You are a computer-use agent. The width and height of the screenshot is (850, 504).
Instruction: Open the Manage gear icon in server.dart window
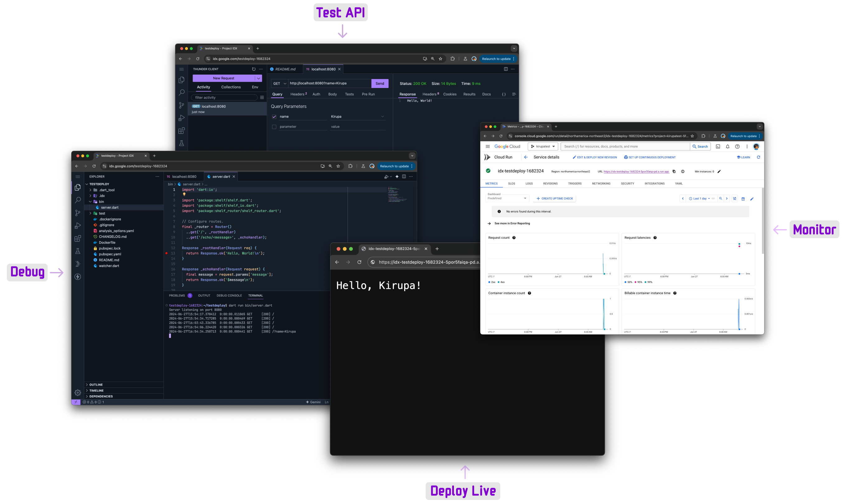(77, 393)
